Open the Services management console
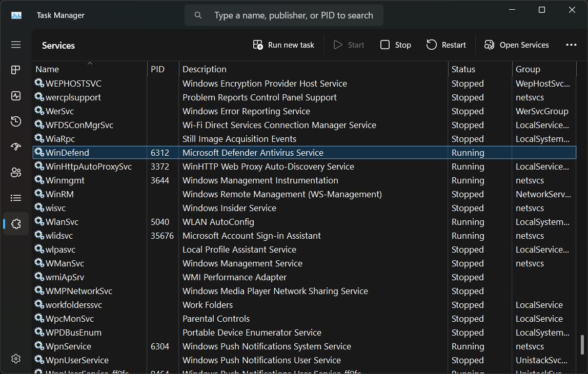 pyautogui.click(x=517, y=45)
